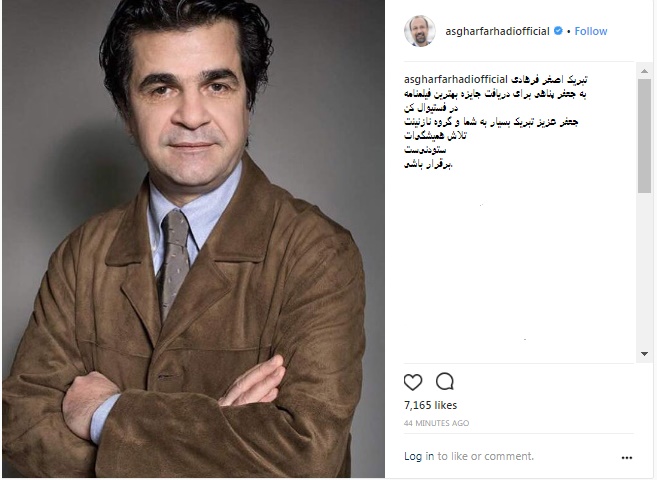Like the post with the heart icon
Viewport: 657px width, 480px height.
pos(413,382)
